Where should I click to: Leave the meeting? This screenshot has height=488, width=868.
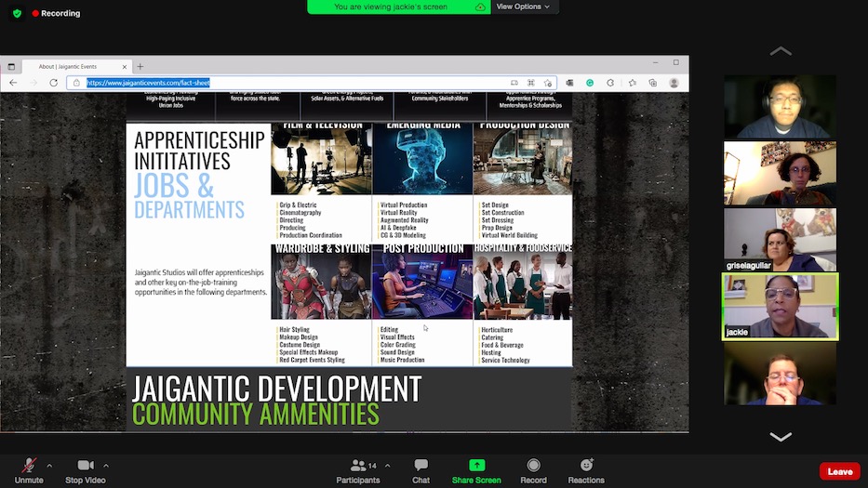(x=840, y=471)
